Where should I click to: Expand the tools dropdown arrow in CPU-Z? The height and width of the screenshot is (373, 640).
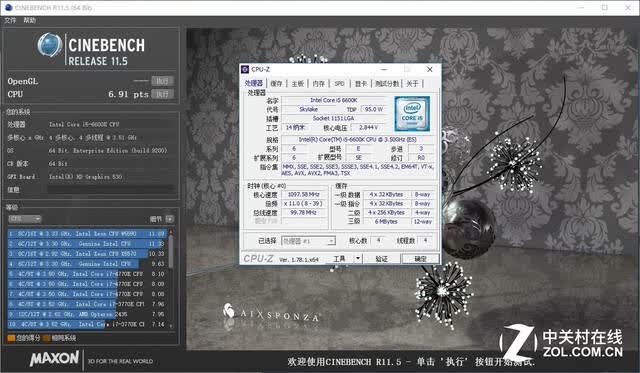pyautogui.click(x=358, y=258)
